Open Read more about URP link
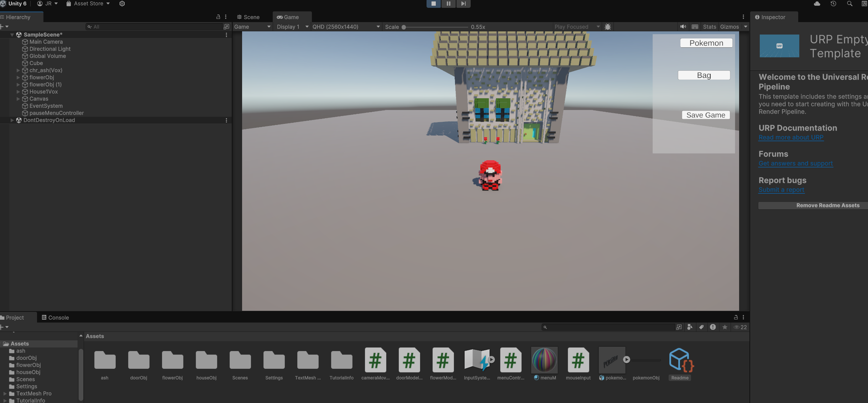This screenshot has width=868, height=403. point(791,137)
